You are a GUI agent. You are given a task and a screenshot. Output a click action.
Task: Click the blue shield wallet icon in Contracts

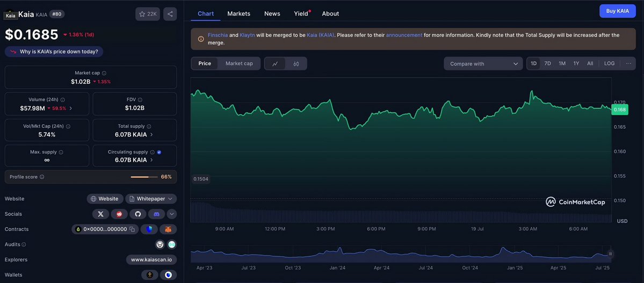149,229
